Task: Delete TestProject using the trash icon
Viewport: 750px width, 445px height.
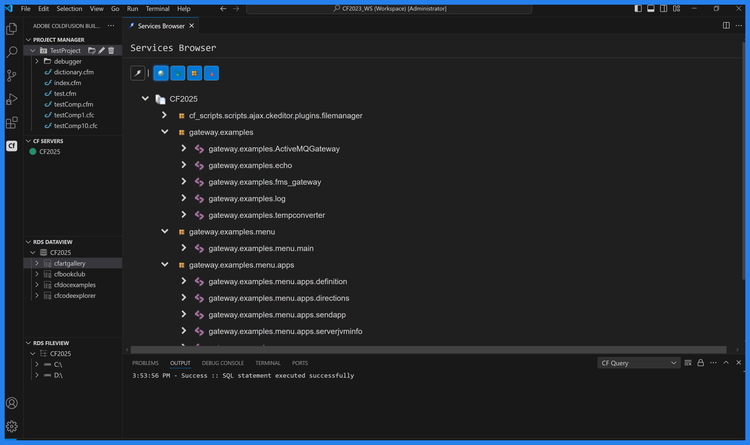Action: click(111, 50)
